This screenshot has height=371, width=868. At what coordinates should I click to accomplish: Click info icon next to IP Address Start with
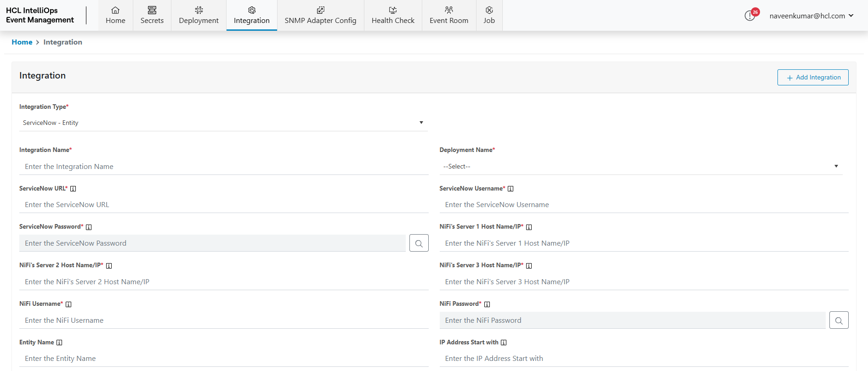click(x=504, y=343)
